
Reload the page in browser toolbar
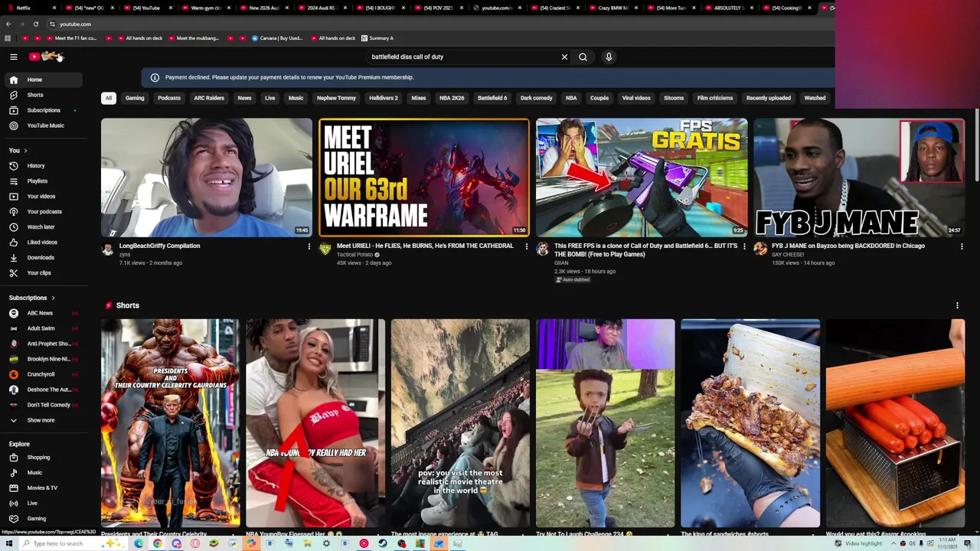[x=35, y=24]
